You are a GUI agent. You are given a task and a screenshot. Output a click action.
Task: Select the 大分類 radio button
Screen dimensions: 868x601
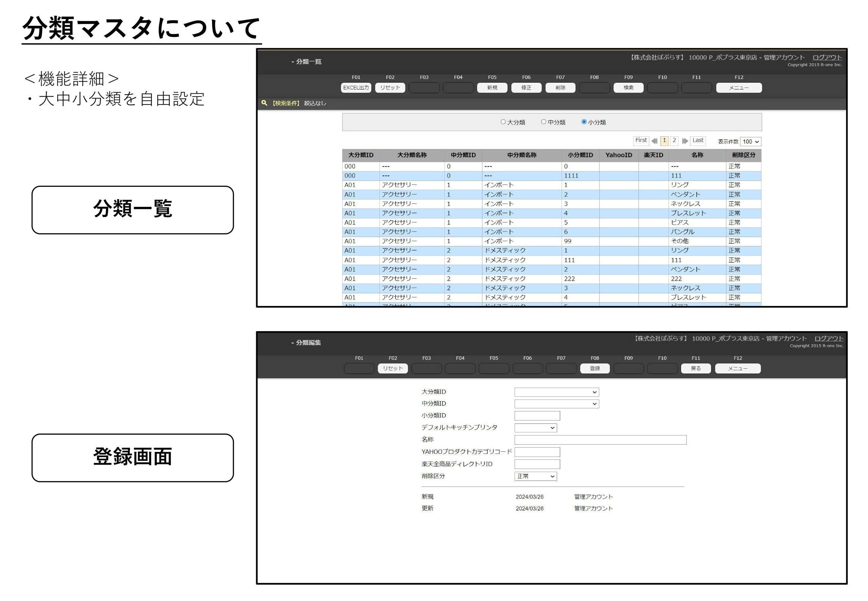pyautogui.click(x=503, y=122)
